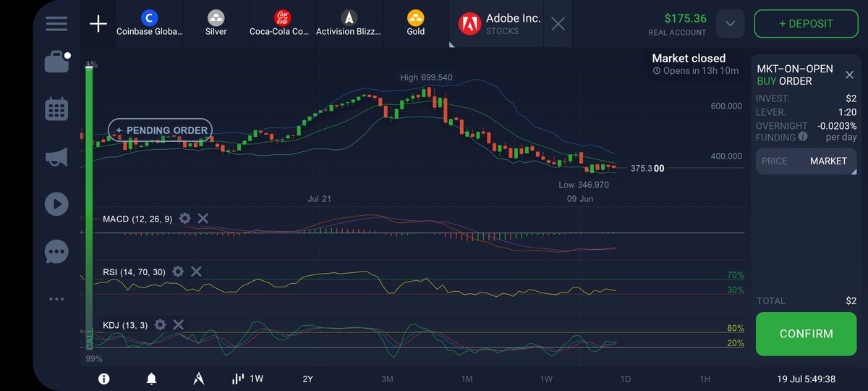Open drawing tools compass icon
Screen dimensions: 868x391
[x=199, y=379]
